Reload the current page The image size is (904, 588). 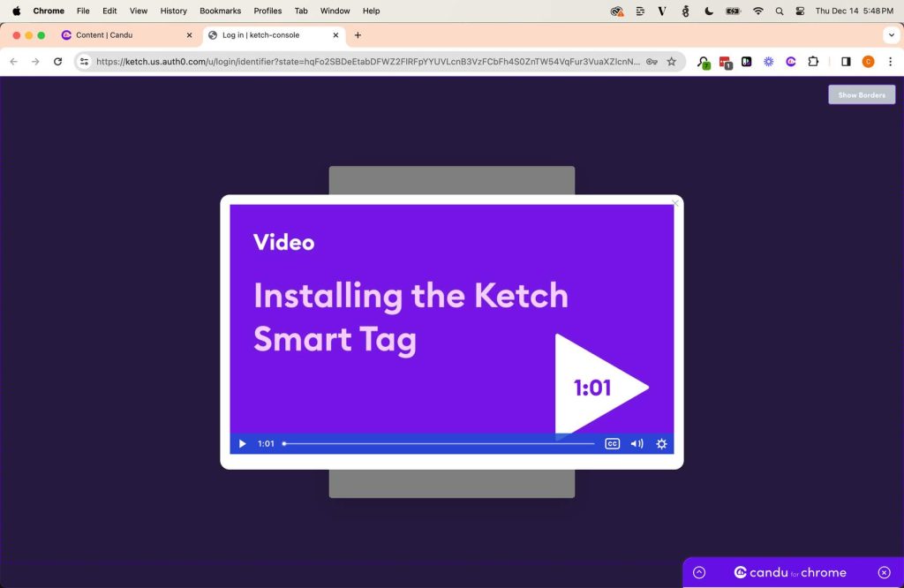tap(57, 62)
